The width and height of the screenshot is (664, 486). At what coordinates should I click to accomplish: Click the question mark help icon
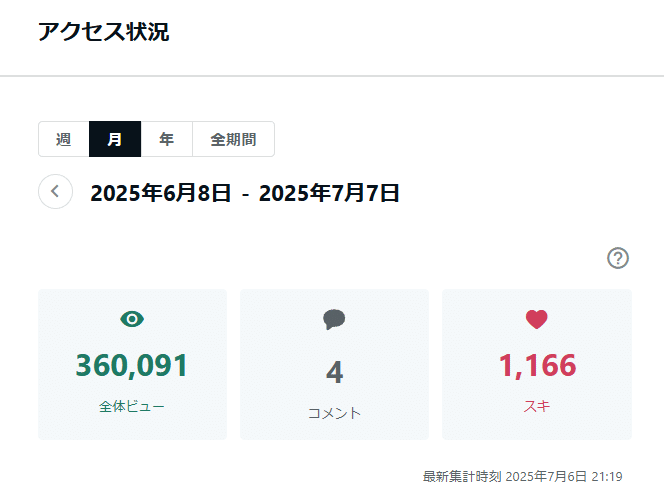(618, 258)
